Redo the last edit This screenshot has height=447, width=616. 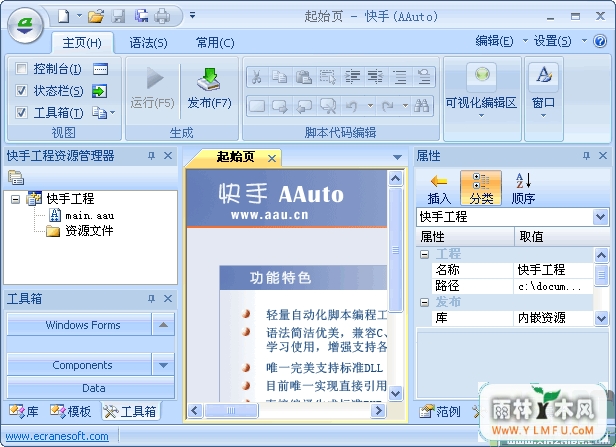click(388, 106)
